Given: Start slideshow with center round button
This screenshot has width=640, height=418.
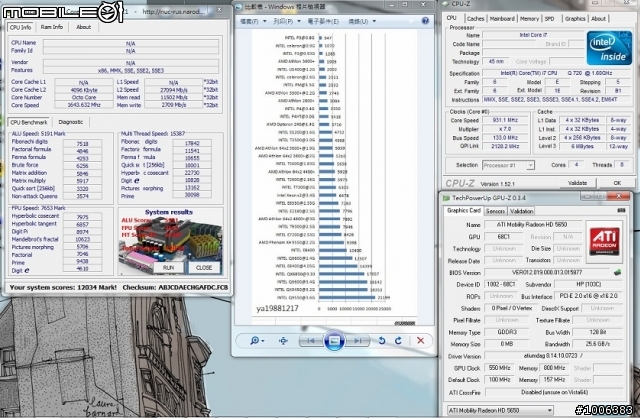Looking at the screenshot, I should (x=334, y=340).
